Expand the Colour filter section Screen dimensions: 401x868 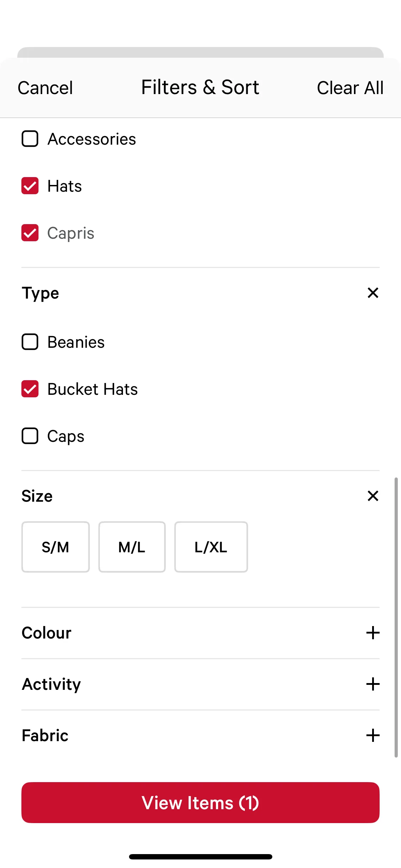[x=373, y=633]
